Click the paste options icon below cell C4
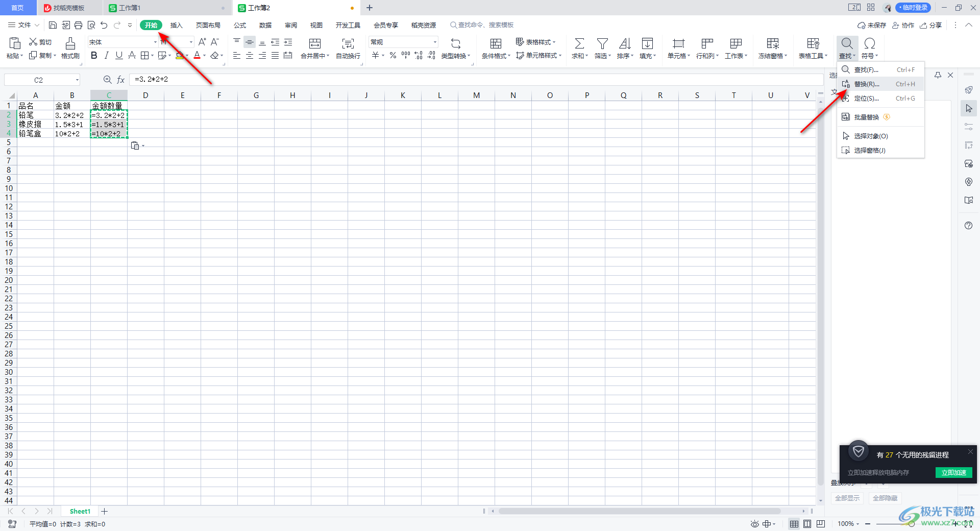Screen dimensions: 980x531 pos(135,146)
